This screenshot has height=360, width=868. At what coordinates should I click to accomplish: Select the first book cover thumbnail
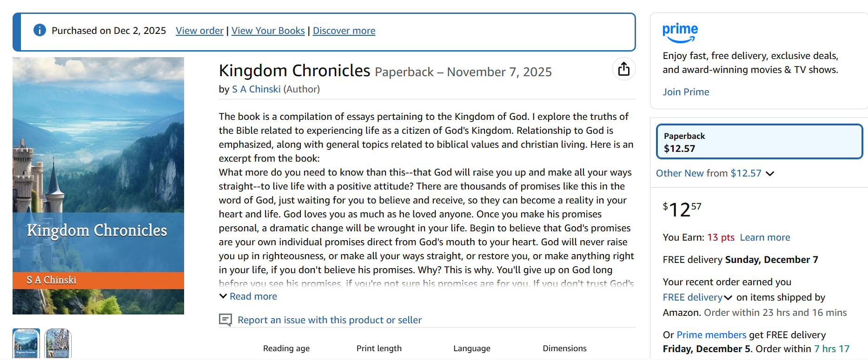coord(26,343)
